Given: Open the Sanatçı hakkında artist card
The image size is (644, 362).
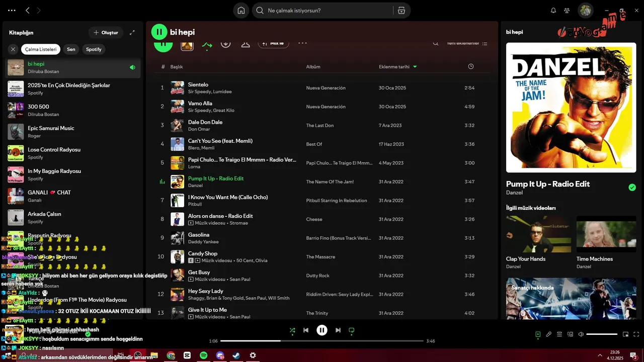Looking at the screenshot, I should coord(571,298).
